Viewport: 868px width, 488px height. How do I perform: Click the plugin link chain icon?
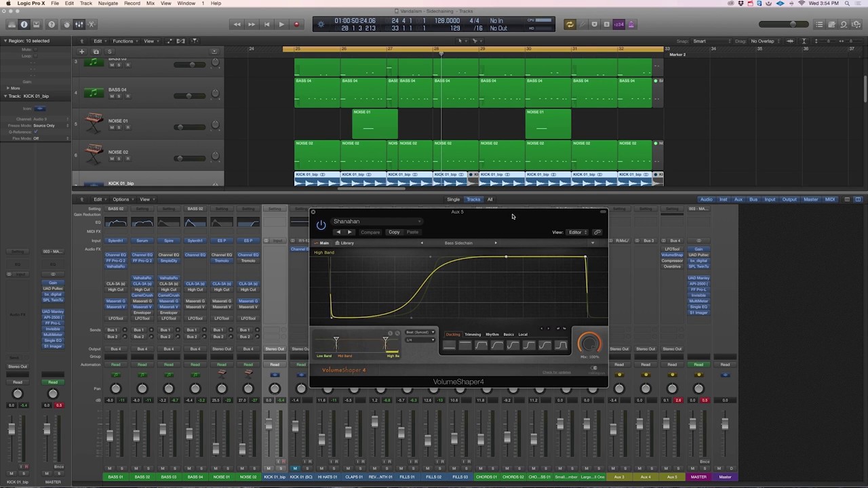(x=597, y=232)
